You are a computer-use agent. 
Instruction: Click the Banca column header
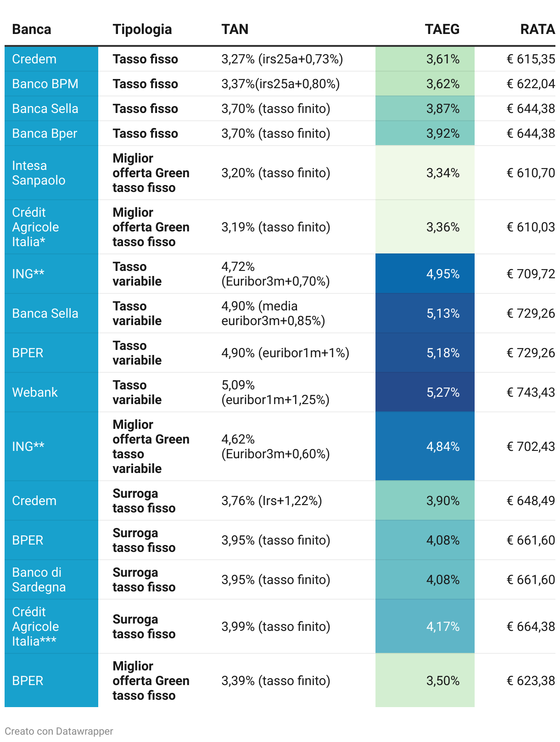point(31,29)
